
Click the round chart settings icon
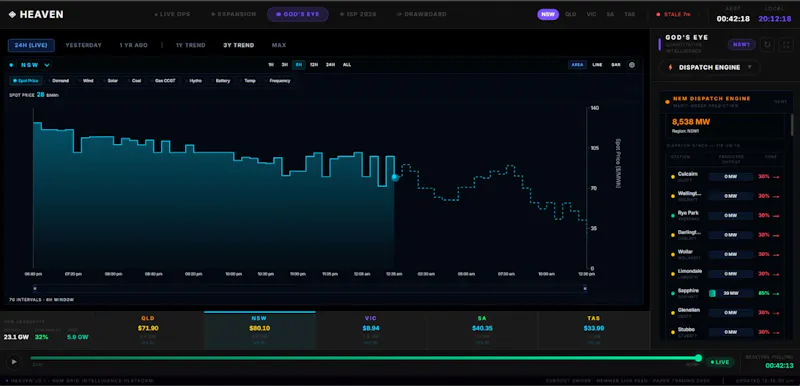[632, 65]
